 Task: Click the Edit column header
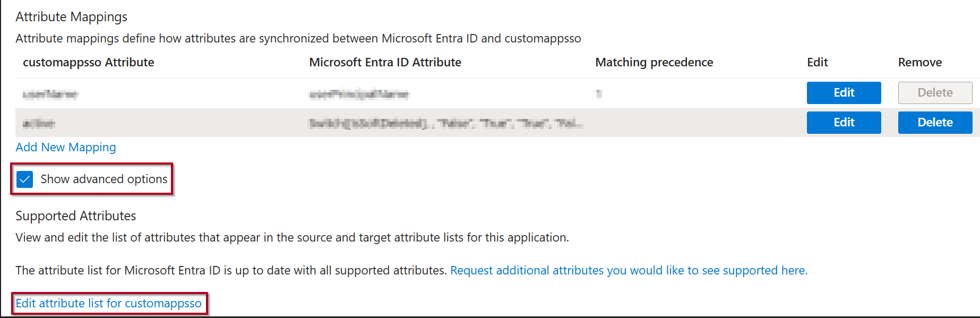[x=817, y=63]
